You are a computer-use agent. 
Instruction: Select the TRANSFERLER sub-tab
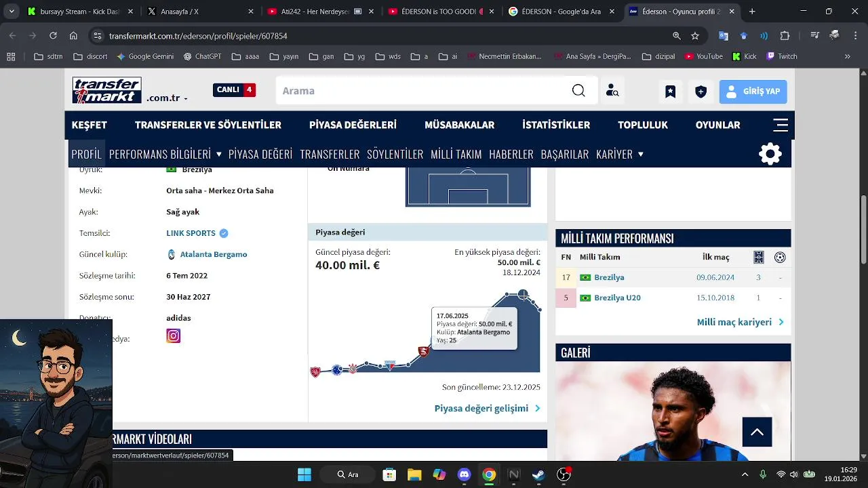tap(330, 154)
